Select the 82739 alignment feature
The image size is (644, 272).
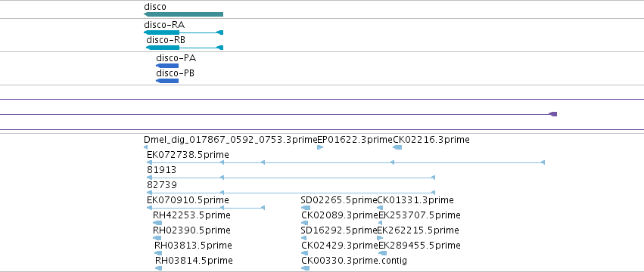pos(291,193)
